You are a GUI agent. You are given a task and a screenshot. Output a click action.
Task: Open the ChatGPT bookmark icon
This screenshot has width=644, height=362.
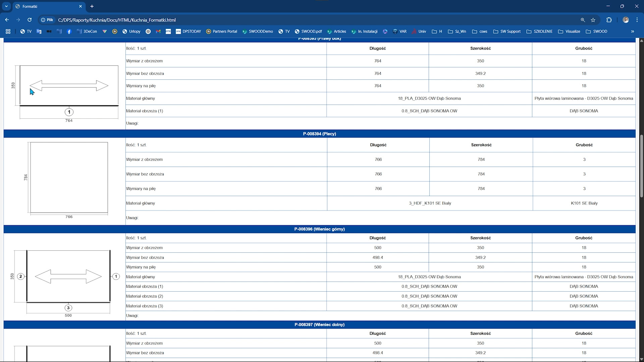pos(148,32)
